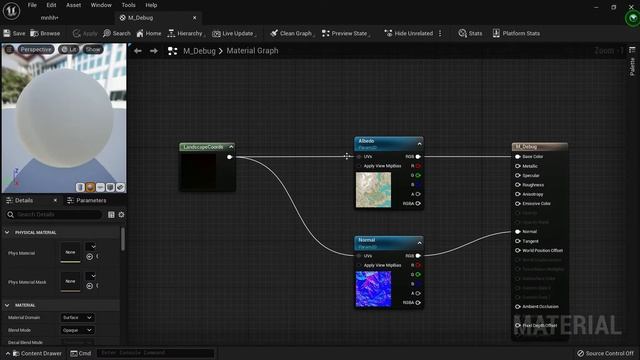Go to Home in the graph
This screenshot has width=640, height=360.
(x=149, y=33)
